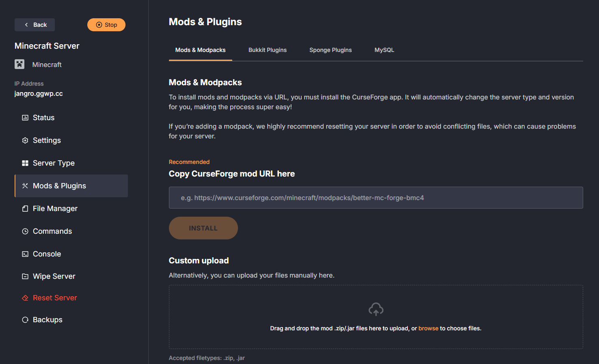
Task: Open the Console via its terminal icon
Action: pyautogui.click(x=25, y=254)
